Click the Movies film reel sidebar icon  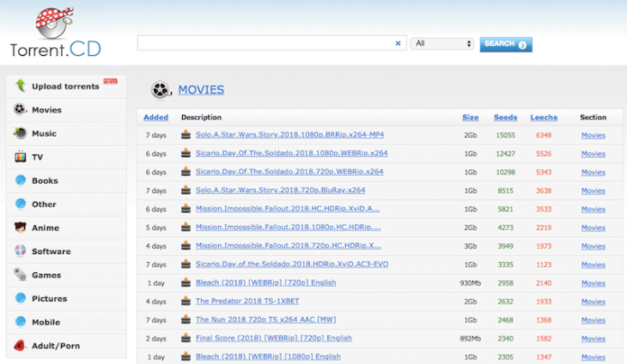click(x=20, y=109)
